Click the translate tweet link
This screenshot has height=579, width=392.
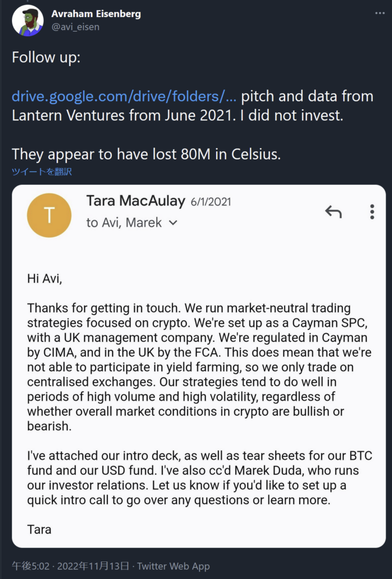(x=41, y=171)
